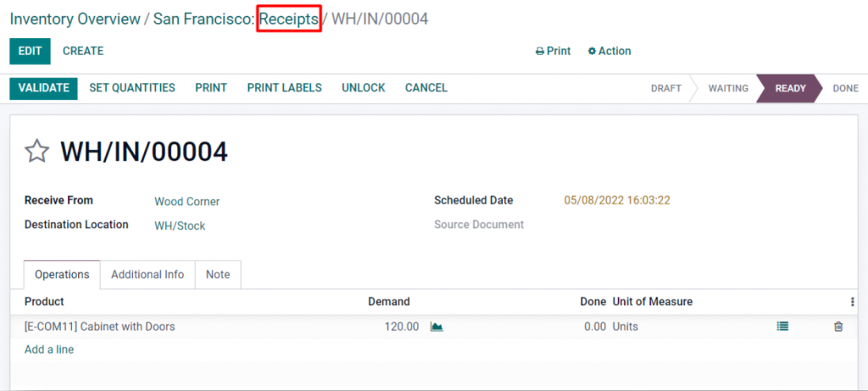This screenshot has width=868, height=391.
Task: Click the 0.00 done value
Action: click(595, 327)
